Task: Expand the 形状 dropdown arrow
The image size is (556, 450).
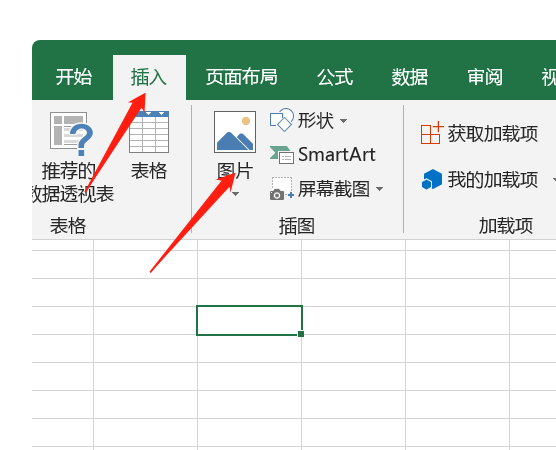Action: point(343,121)
